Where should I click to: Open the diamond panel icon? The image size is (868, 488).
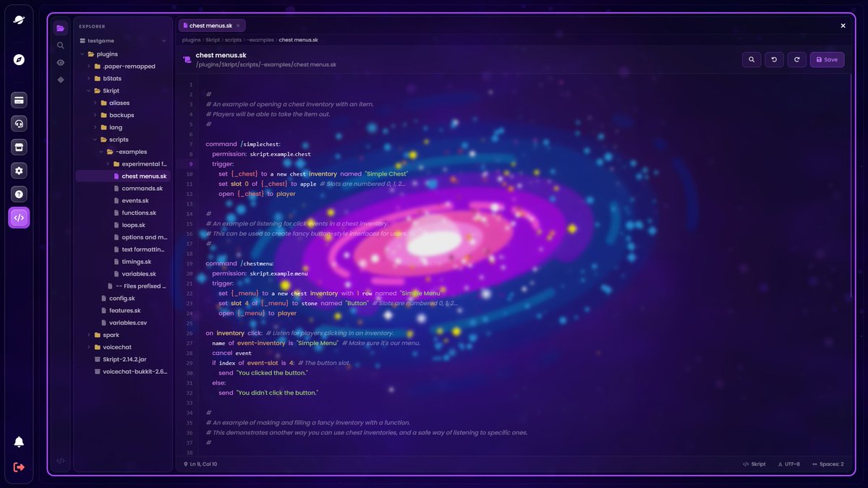61,80
